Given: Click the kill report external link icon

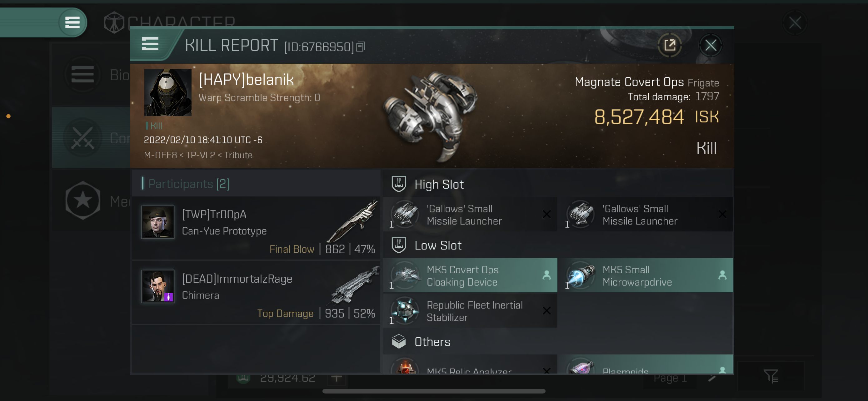Looking at the screenshot, I should (670, 45).
